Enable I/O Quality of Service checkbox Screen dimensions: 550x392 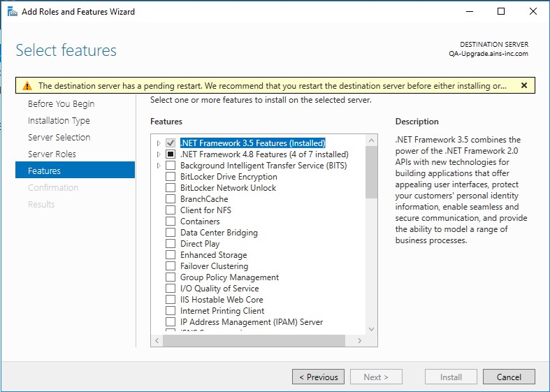pos(171,289)
